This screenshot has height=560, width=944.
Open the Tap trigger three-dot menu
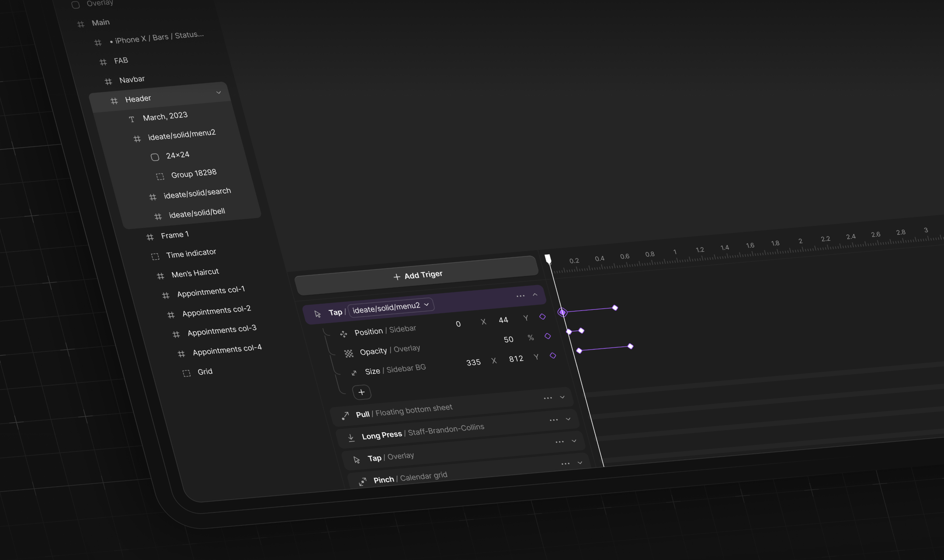click(520, 296)
